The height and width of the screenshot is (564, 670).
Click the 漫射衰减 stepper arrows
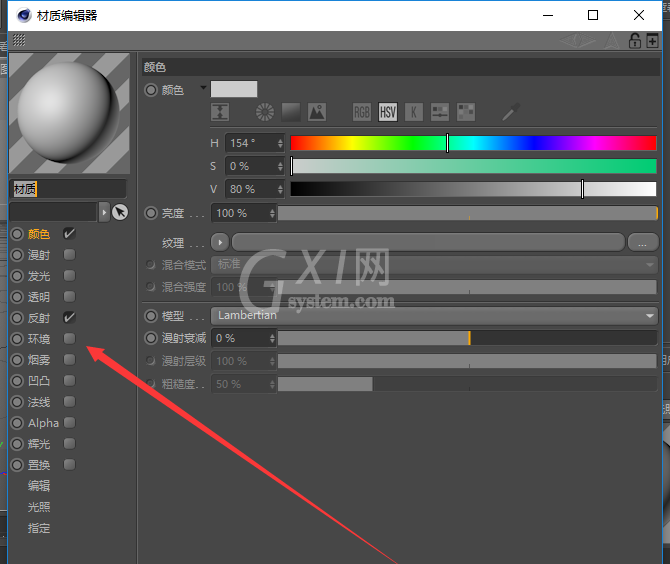272,338
